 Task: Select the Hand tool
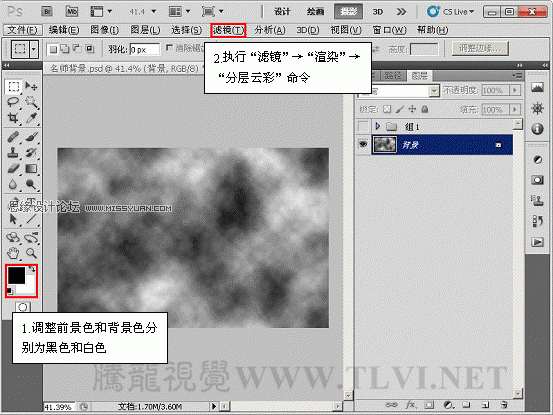pos(13,253)
